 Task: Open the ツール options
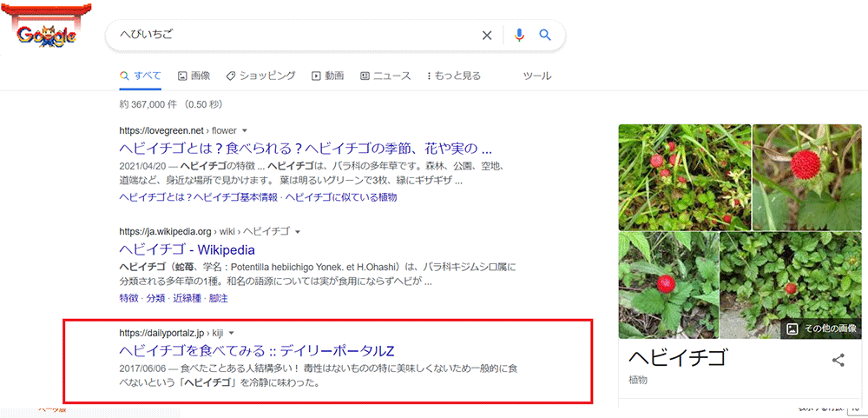(537, 76)
